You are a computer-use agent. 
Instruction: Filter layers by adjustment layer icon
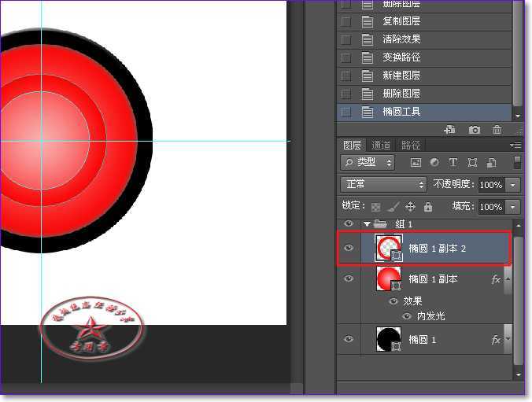[434, 163]
